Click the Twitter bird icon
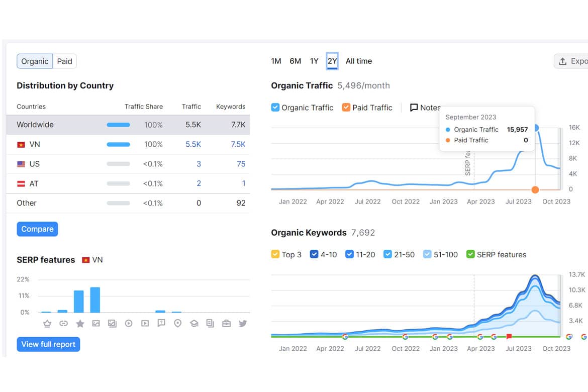Image resolution: width=588 pixels, height=392 pixels. pos(243,323)
